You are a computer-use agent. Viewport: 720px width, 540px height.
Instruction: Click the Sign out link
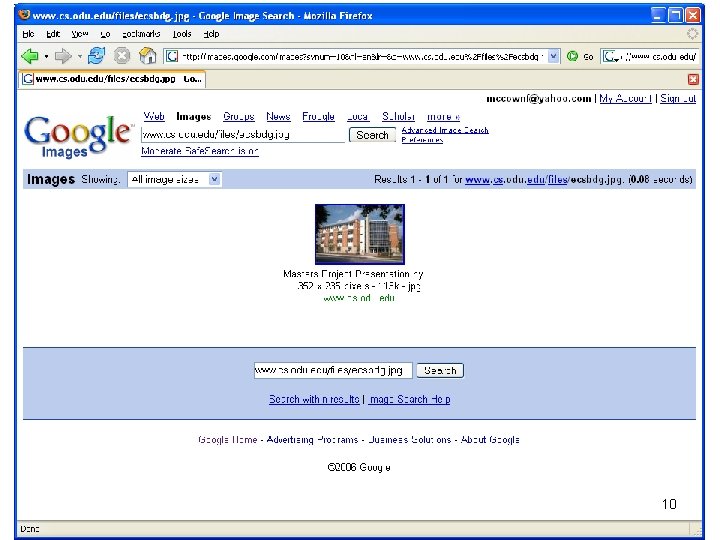[x=678, y=98]
